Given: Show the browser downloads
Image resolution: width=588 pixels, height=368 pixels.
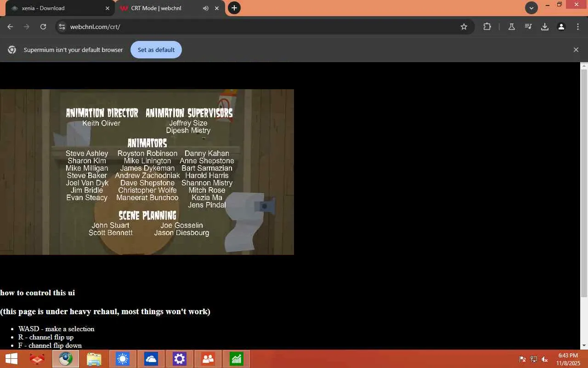Looking at the screenshot, I should [x=545, y=27].
